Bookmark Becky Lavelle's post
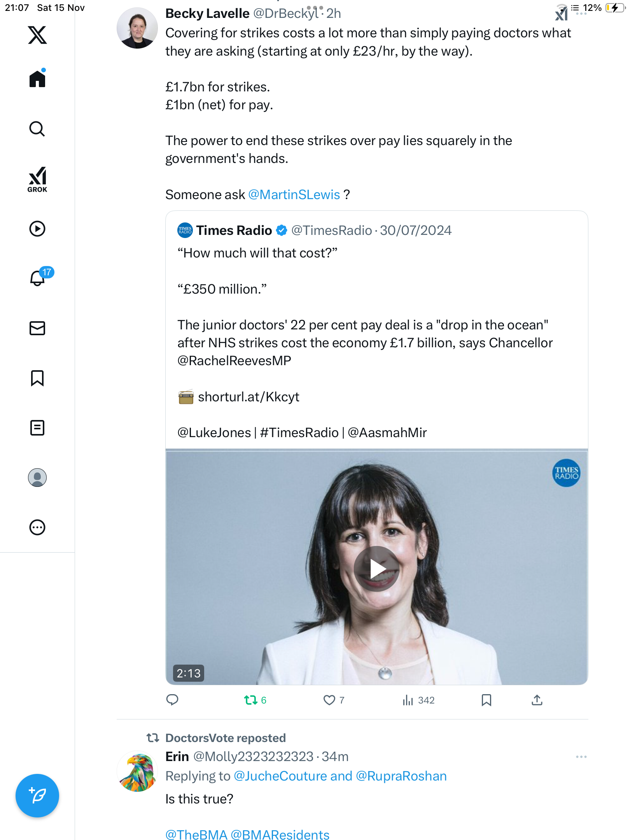Viewport: 630px width, 840px height. pyautogui.click(x=486, y=700)
